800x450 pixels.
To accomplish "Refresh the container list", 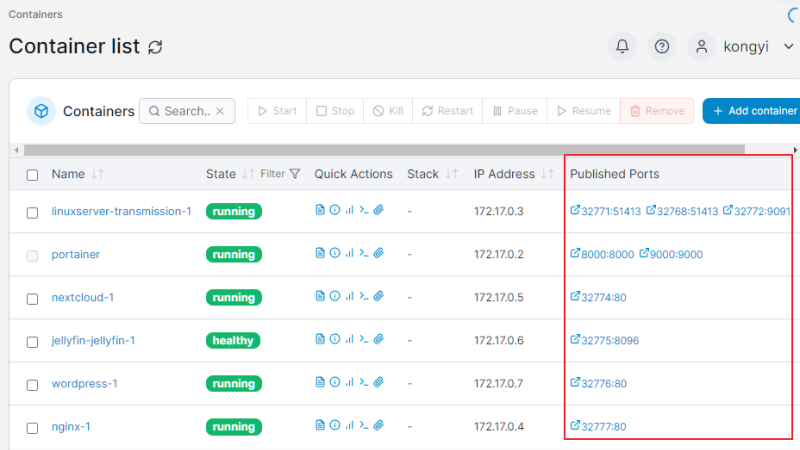I will [155, 47].
